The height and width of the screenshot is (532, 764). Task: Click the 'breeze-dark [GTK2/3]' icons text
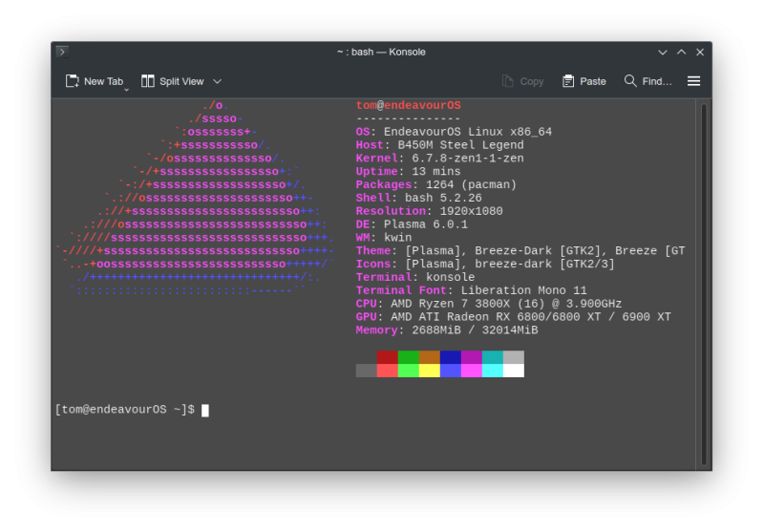(544, 264)
